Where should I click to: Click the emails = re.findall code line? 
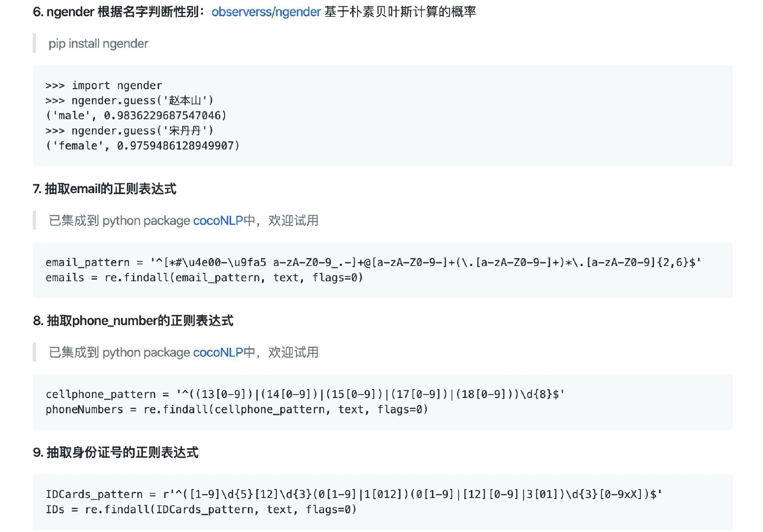click(x=204, y=278)
